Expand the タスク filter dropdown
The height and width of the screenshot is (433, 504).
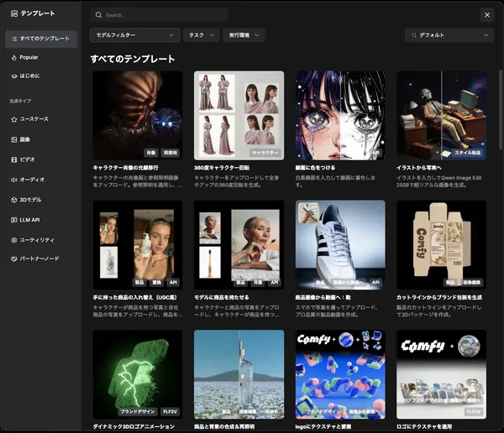[x=201, y=35]
